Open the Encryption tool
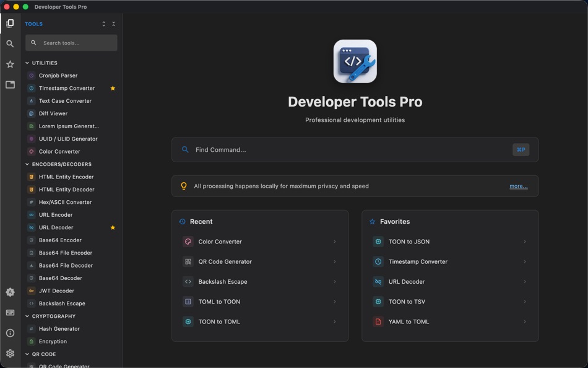 pyautogui.click(x=51, y=341)
